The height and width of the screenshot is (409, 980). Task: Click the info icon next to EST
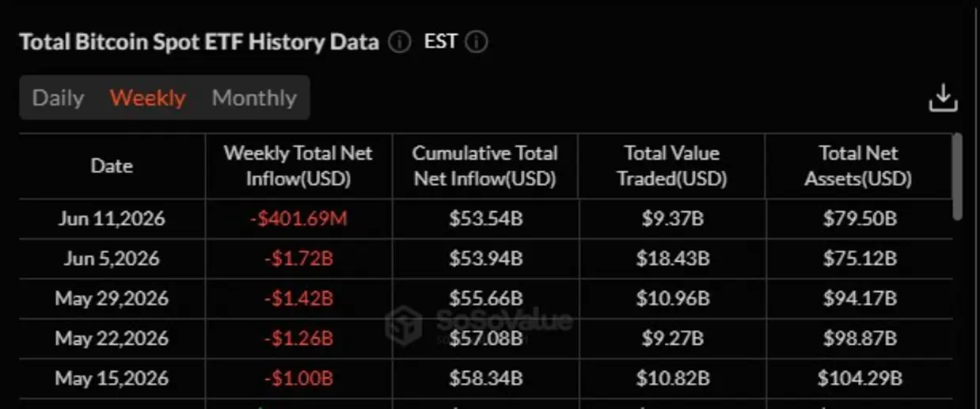coord(477,42)
